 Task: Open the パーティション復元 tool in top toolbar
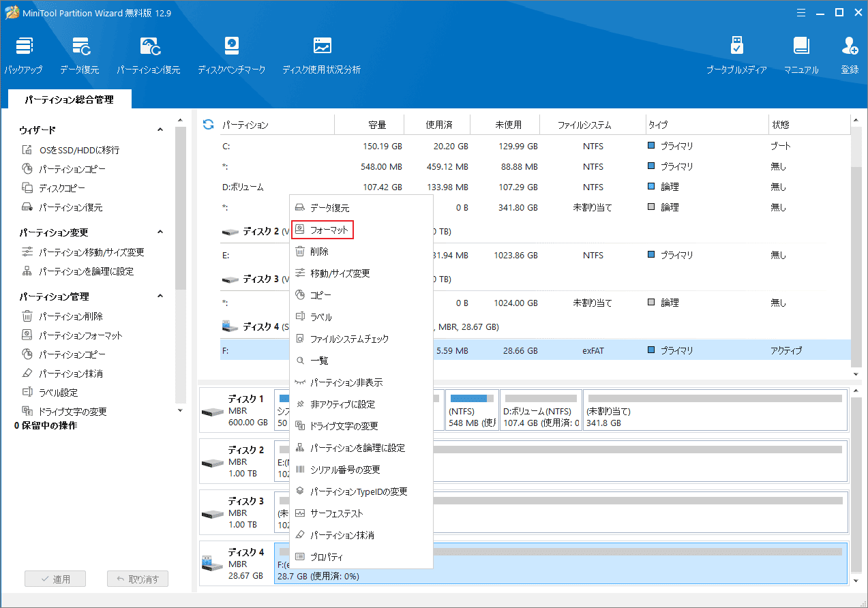148,55
